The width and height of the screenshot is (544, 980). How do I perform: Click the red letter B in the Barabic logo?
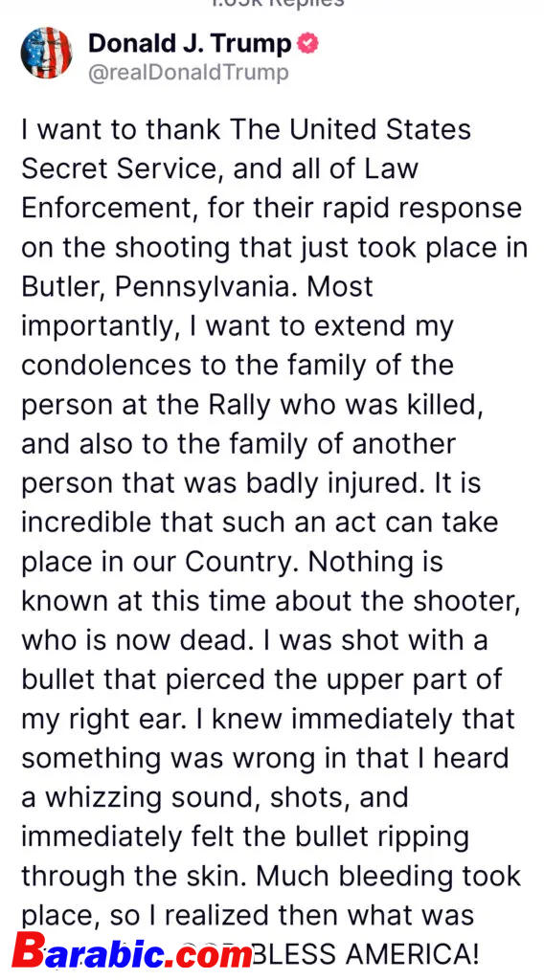click(28, 953)
